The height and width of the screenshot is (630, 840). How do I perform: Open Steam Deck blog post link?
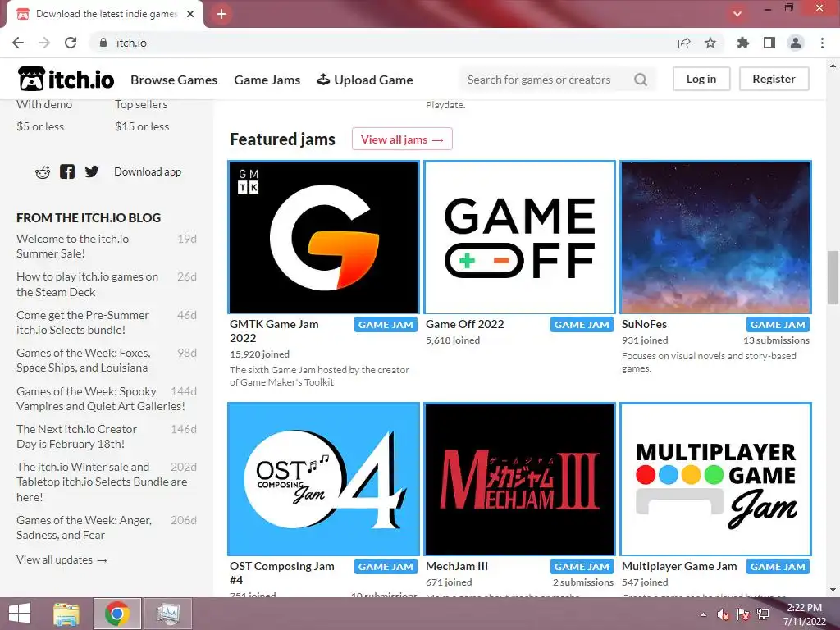coord(87,285)
